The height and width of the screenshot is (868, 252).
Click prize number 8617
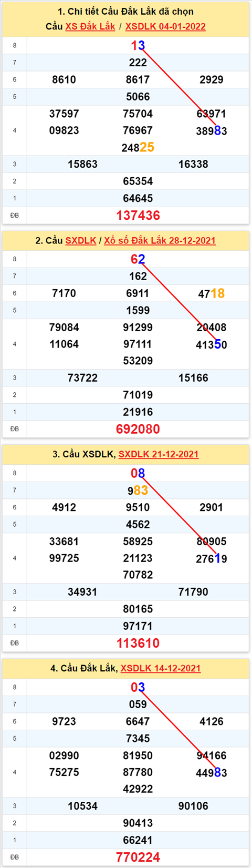[x=138, y=79]
